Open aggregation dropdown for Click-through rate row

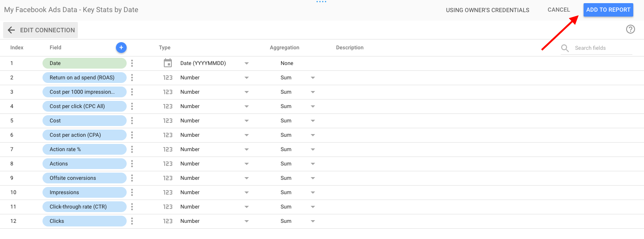coord(312,207)
